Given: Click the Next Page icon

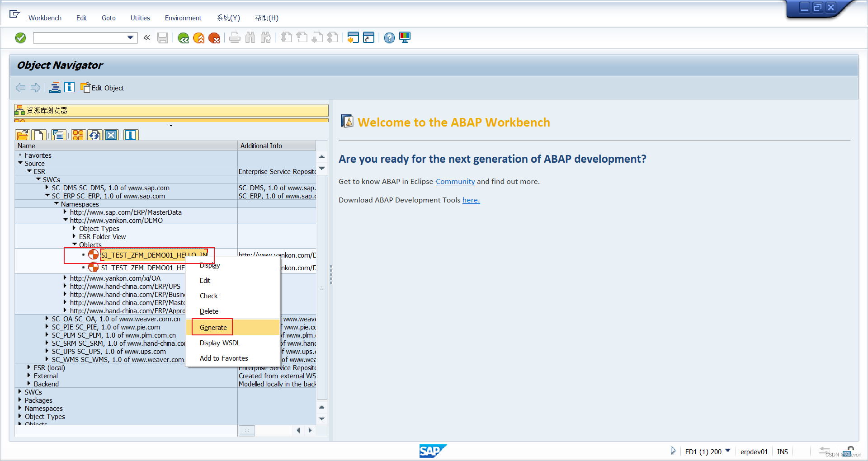Looking at the screenshot, I should click(317, 38).
